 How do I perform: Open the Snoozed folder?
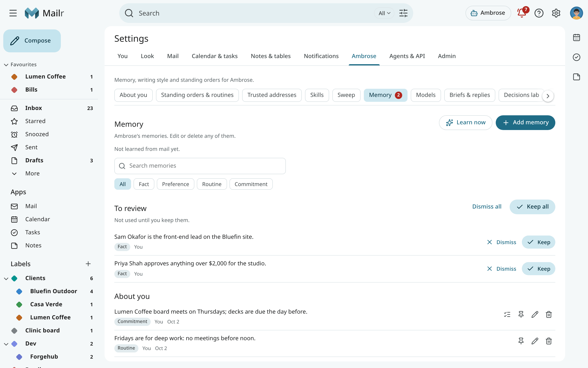pyautogui.click(x=49, y=134)
